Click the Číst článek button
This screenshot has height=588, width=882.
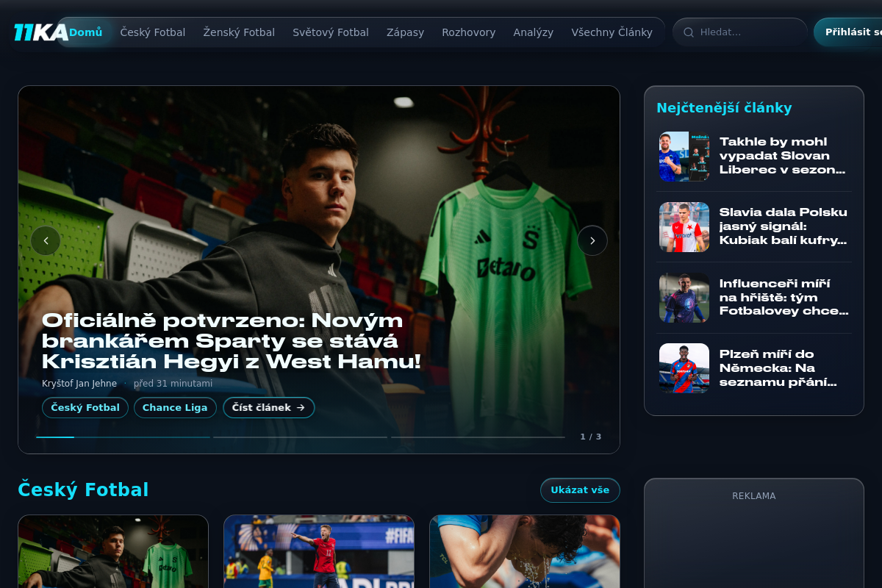[269, 408]
